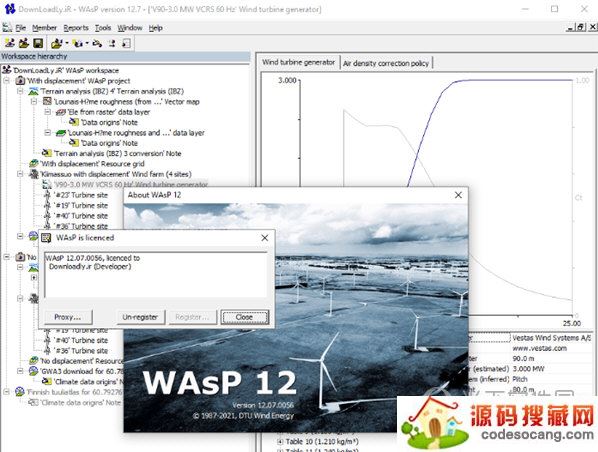Screen dimensions: 598x452
Task: Click the V90-3.0 MW wind turbine generator icon
Action: pyautogui.click(x=47, y=185)
